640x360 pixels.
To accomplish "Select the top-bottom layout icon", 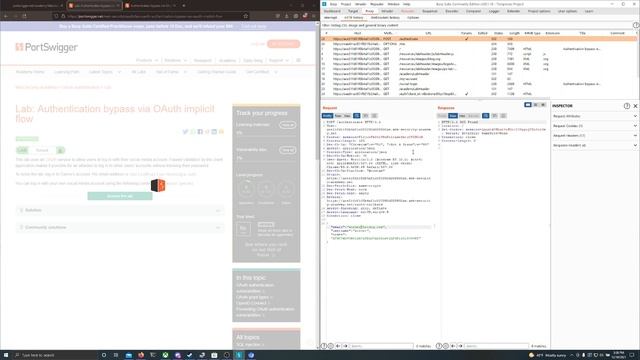I will tap(536, 105).
